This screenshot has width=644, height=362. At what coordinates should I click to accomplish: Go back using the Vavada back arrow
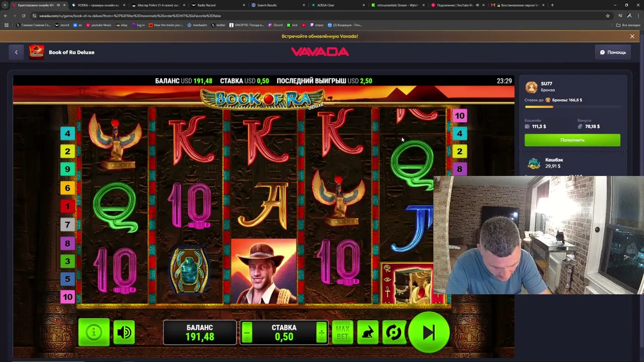[x=16, y=52]
